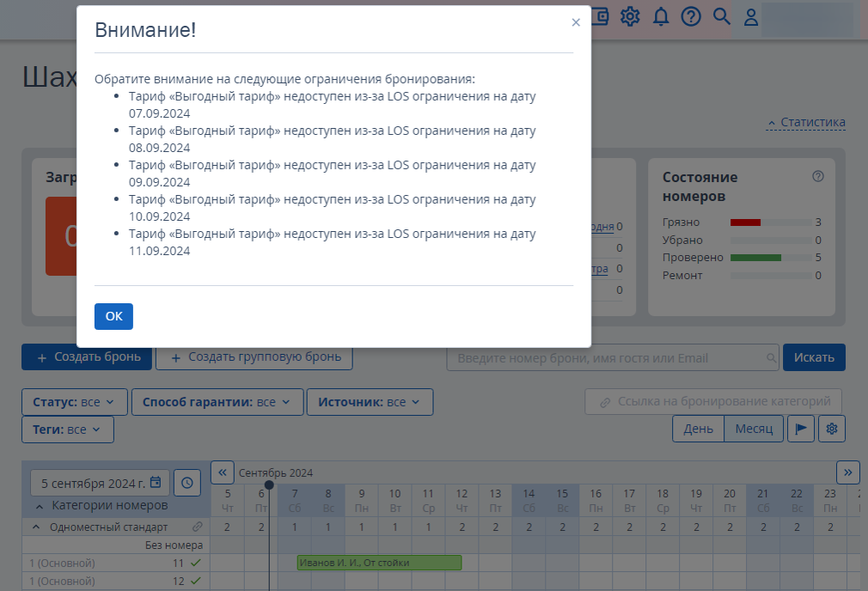Select day 9 Пн column header
The image size is (868, 591).
click(x=362, y=501)
